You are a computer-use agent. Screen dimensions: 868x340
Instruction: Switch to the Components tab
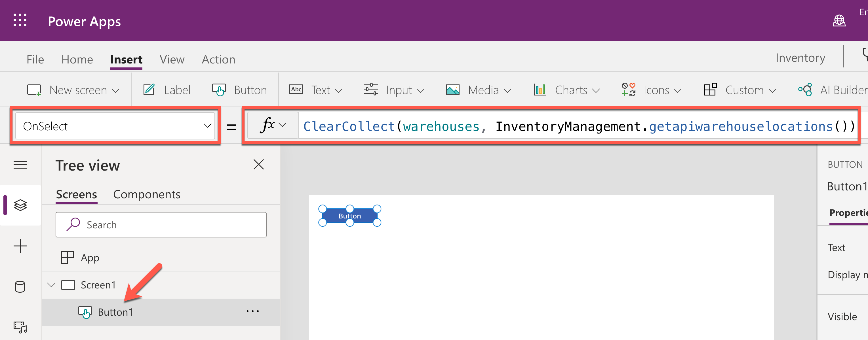[147, 194]
